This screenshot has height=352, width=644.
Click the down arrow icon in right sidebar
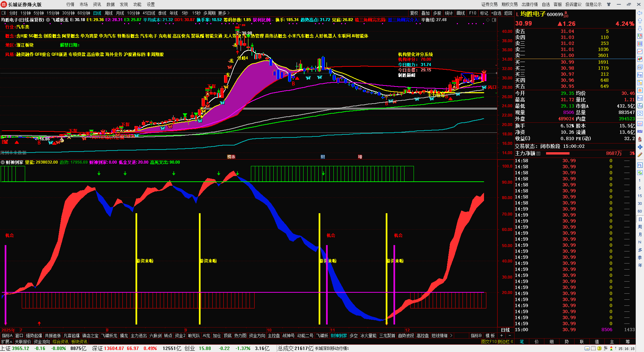coord(640,28)
